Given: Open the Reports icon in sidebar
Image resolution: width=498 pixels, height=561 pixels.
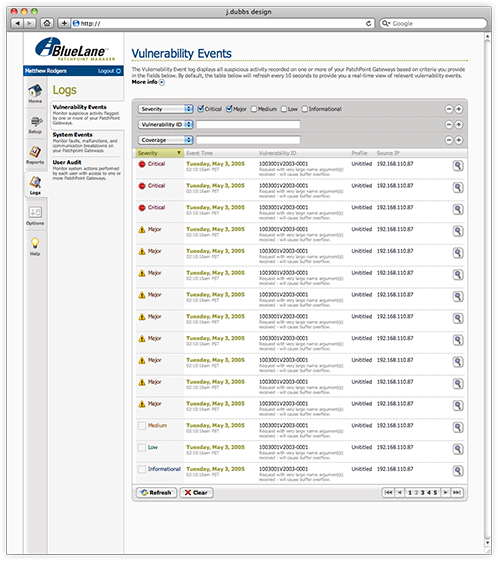Looking at the screenshot, I should 35,152.
